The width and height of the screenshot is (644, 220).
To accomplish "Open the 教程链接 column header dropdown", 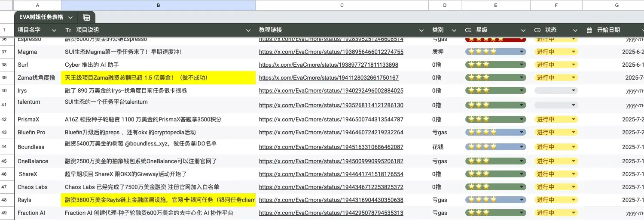I will 421,30.
